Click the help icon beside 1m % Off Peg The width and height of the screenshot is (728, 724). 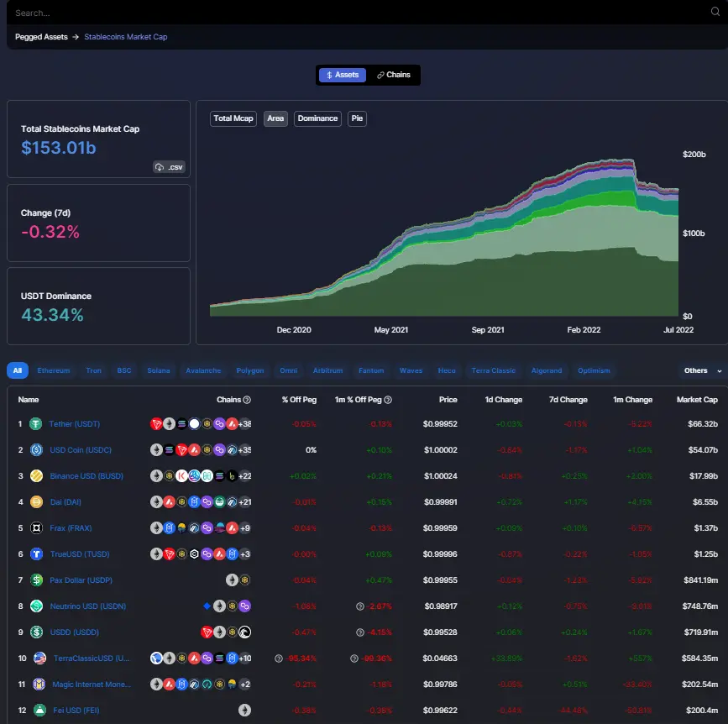tap(388, 400)
